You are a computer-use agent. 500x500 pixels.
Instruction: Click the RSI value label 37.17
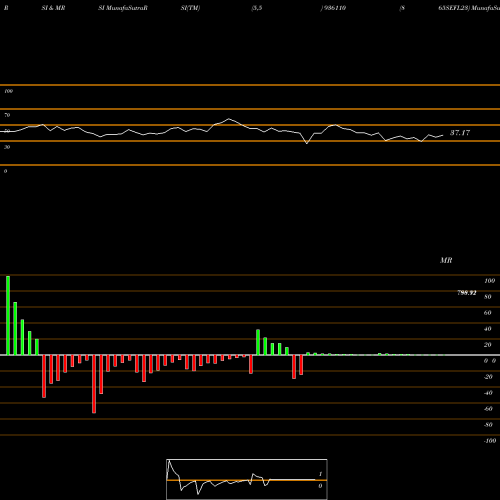click(460, 133)
